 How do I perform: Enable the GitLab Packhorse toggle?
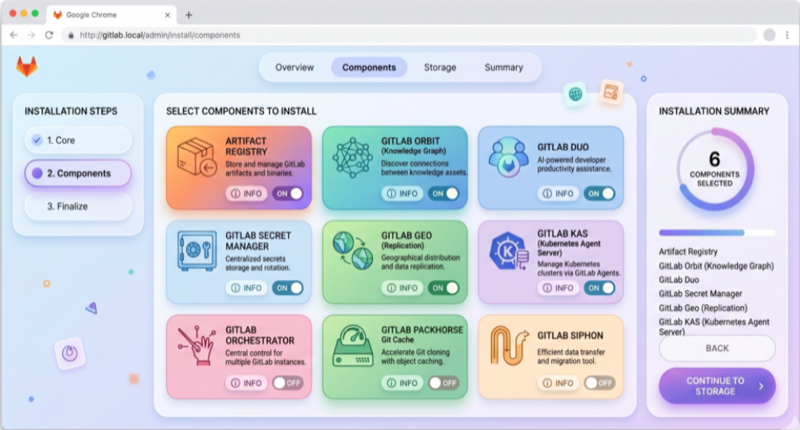(444, 383)
